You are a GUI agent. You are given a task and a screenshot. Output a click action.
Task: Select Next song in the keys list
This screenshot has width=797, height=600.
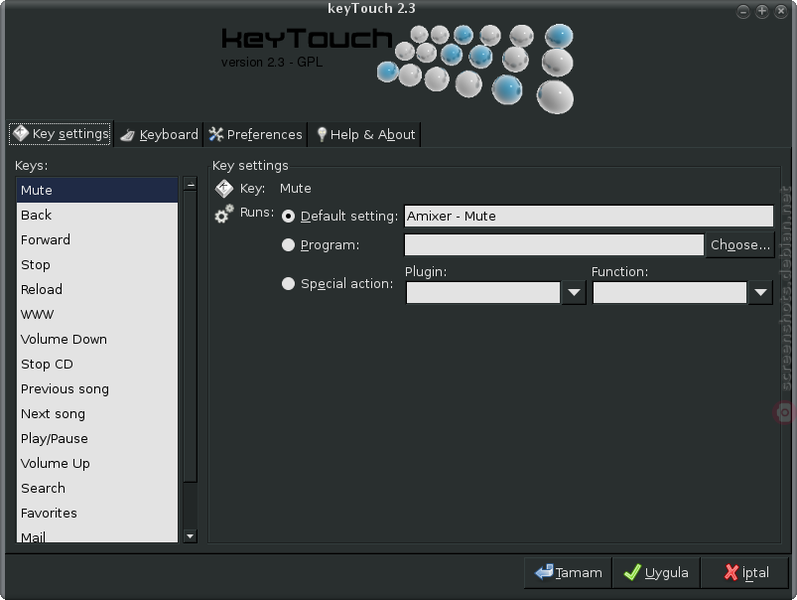[97, 414]
